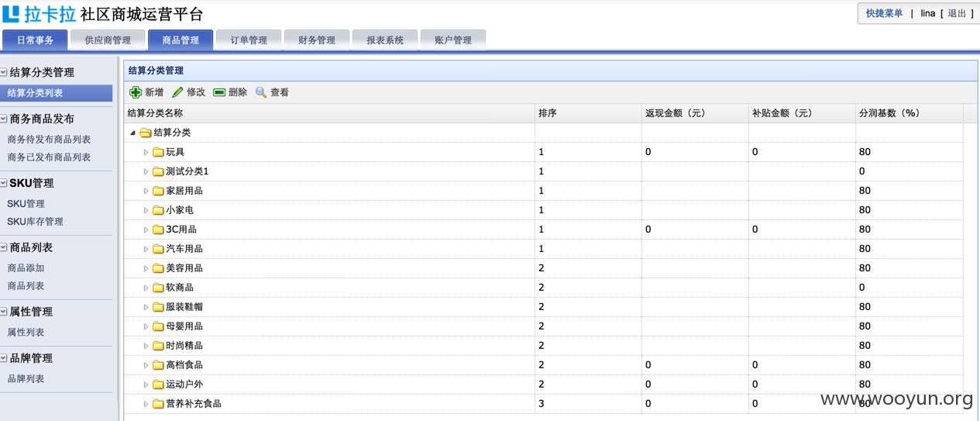Collapse the 商品列表 sidebar section
The height and width of the screenshot is (421, 980).
[x=4, y=247]
